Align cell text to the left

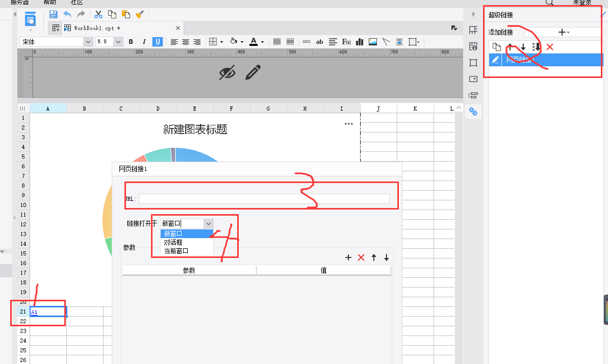click(x=174, y=42)
